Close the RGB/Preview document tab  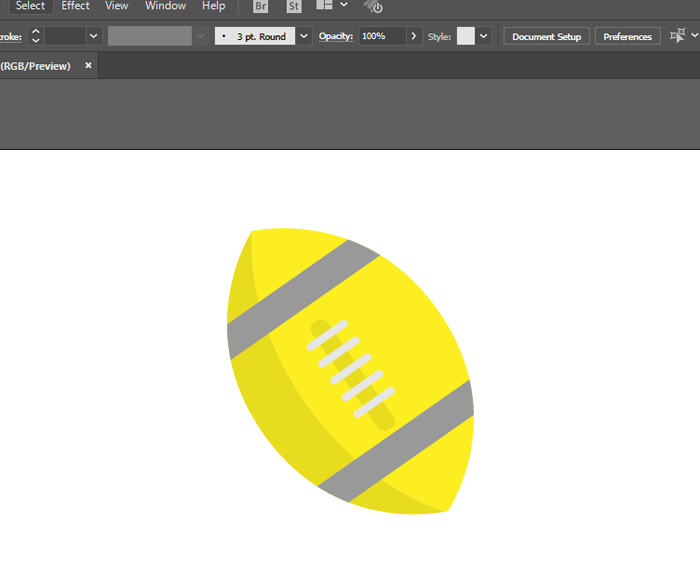[88, 66]
